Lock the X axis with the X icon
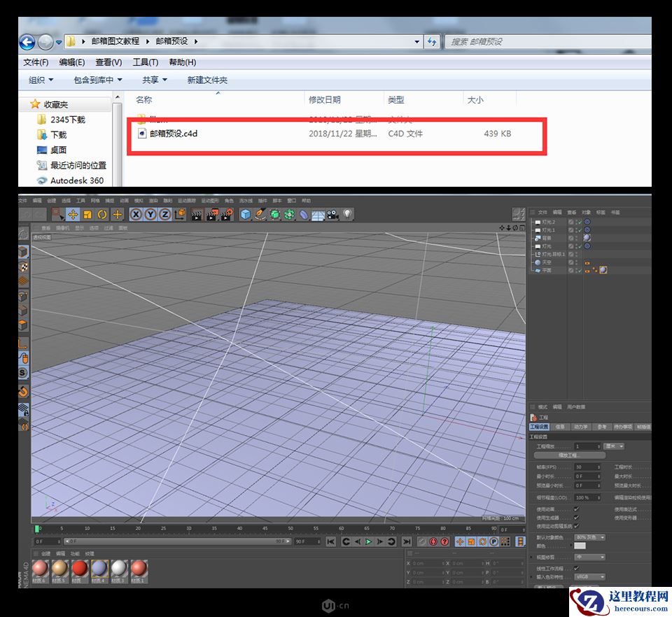The image size is (672, 617). [135, 215]
